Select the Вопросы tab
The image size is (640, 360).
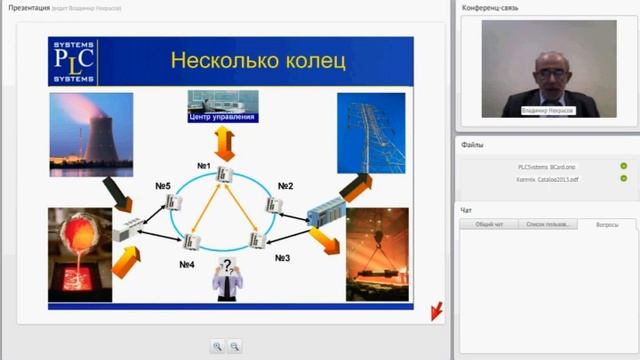click(607, 224)
